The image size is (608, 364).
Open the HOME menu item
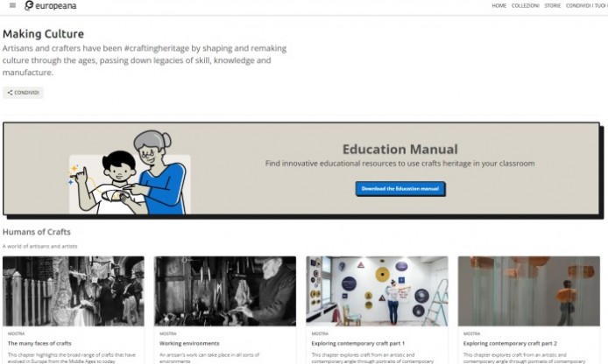click(x=499, y=5)
